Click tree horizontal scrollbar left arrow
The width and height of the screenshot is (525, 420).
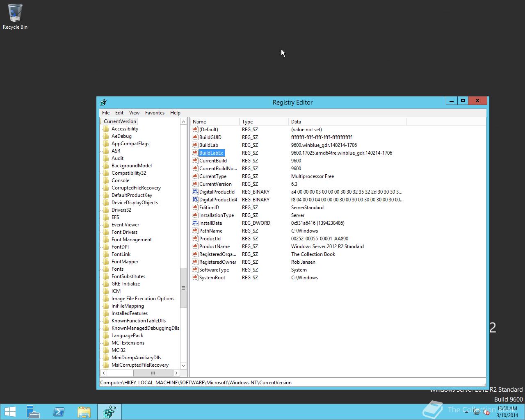pyautogui.click(x=104, y=373)
